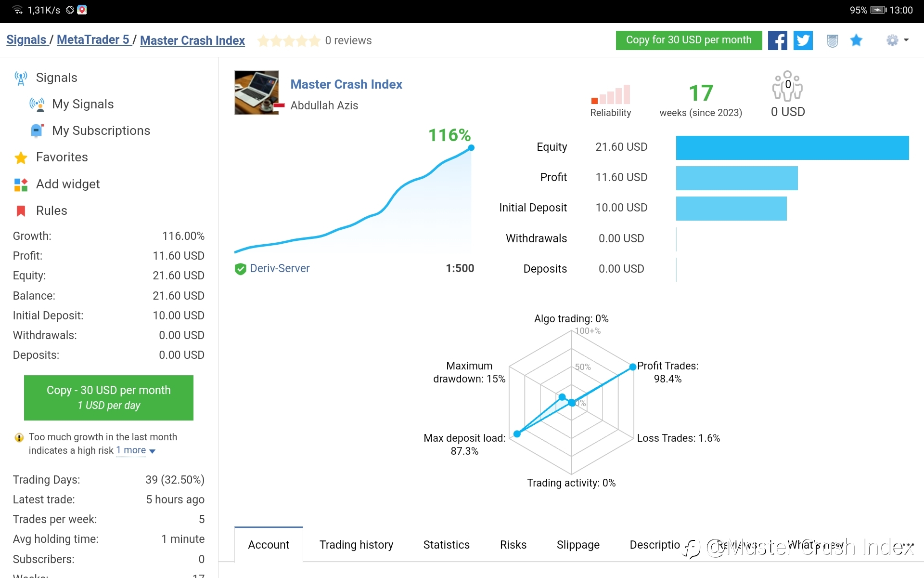Click the Equity blue bar
The height and width of the screenshot is (578, 924).
pyautogui.click(x=792, y=148)
